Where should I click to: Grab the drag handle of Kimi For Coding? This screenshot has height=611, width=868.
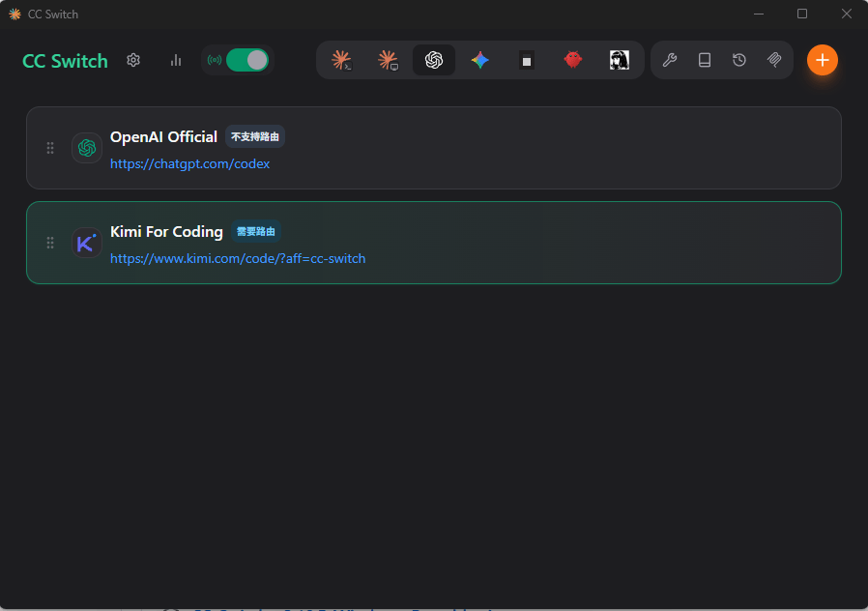[x=50, y=243]
